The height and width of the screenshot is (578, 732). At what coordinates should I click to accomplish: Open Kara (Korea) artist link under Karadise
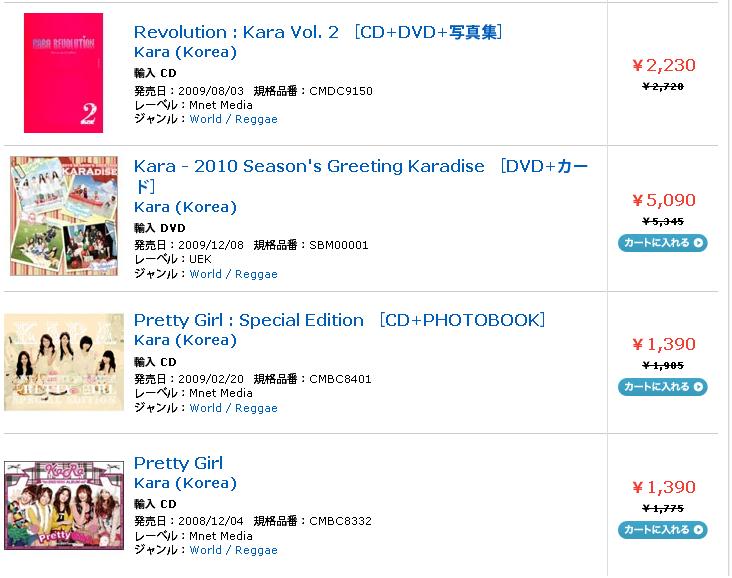pos(185,207)
